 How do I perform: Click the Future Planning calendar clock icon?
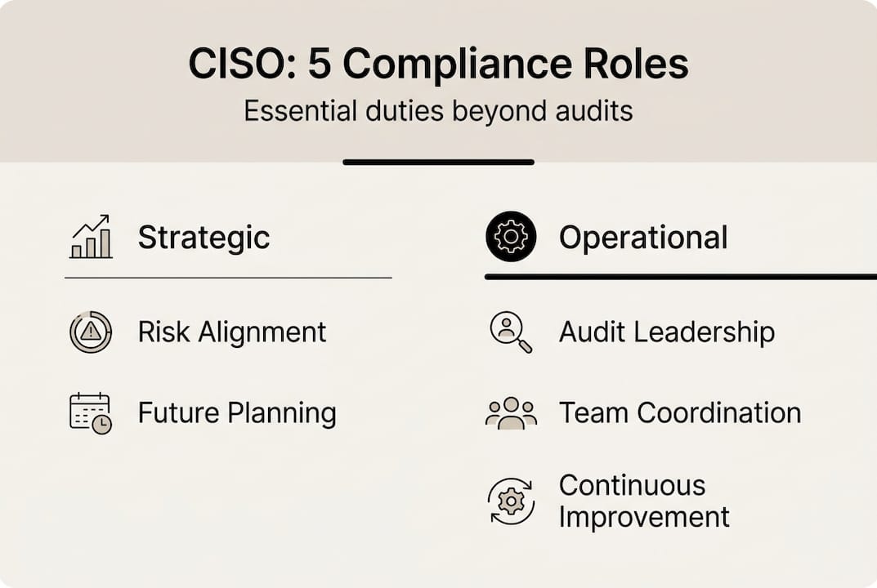tap(90, 412)
